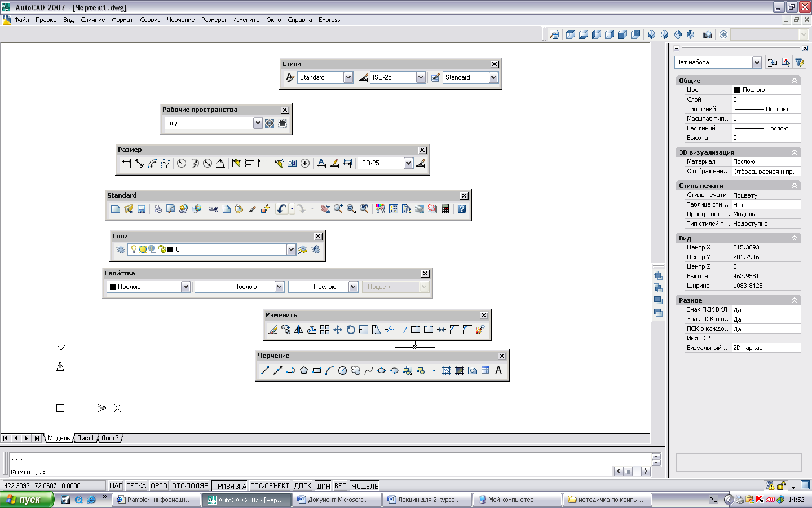This screenshot has width=812, height=508.
Task: Toggle layer 0 lightbulb on/off
Action: coord(134,249)
